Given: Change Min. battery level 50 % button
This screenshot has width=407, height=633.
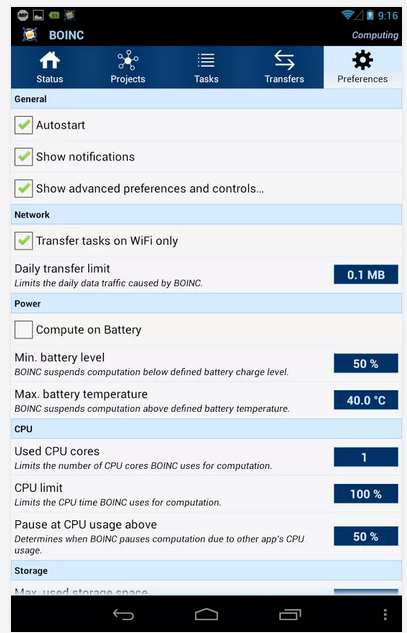Looking at the screenshot, I should (x=366, y=363).
